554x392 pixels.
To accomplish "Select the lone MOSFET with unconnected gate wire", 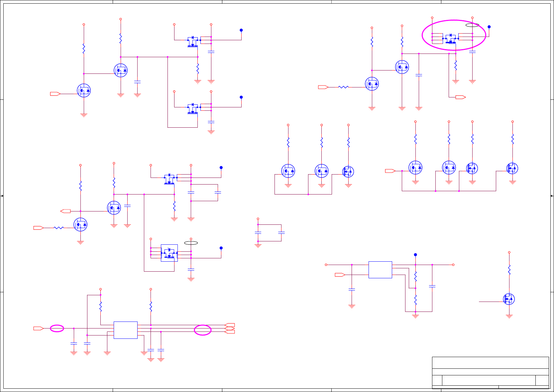I will (509, 299).
